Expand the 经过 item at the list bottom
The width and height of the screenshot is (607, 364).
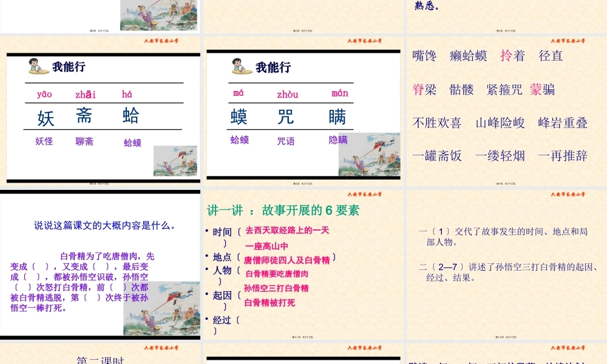tap(221, 320)
